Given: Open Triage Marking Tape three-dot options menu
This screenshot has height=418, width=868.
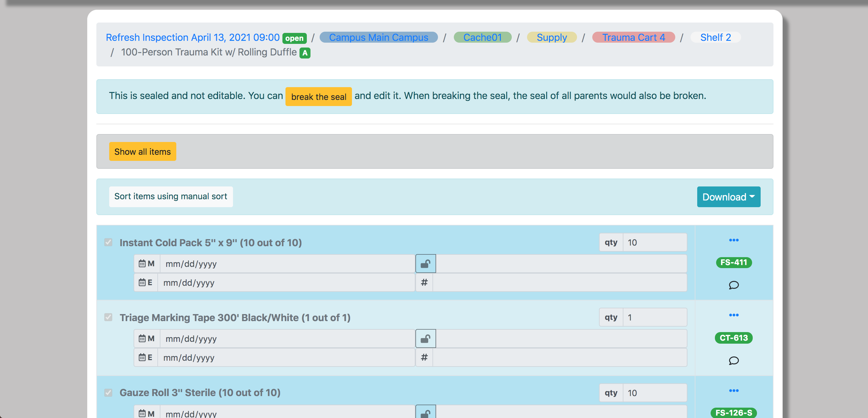Looking at the screenshot, I should [x=733, y=315].
